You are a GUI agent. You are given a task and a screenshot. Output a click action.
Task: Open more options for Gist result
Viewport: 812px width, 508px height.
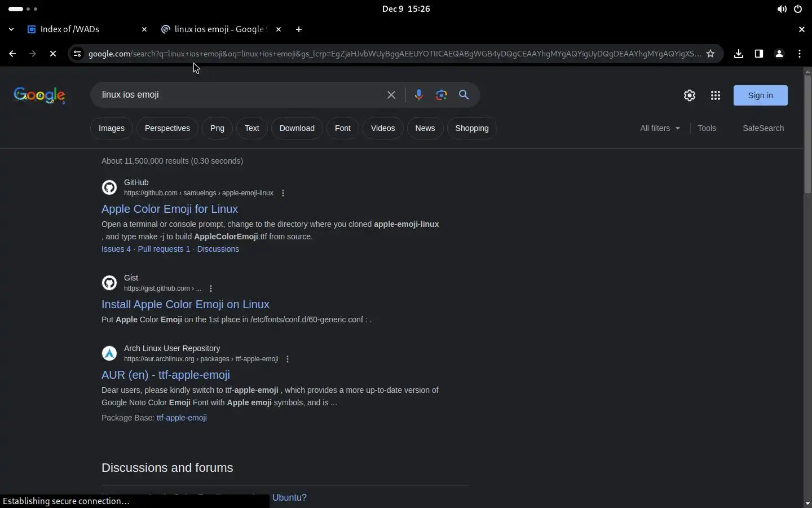coord(211,288)
